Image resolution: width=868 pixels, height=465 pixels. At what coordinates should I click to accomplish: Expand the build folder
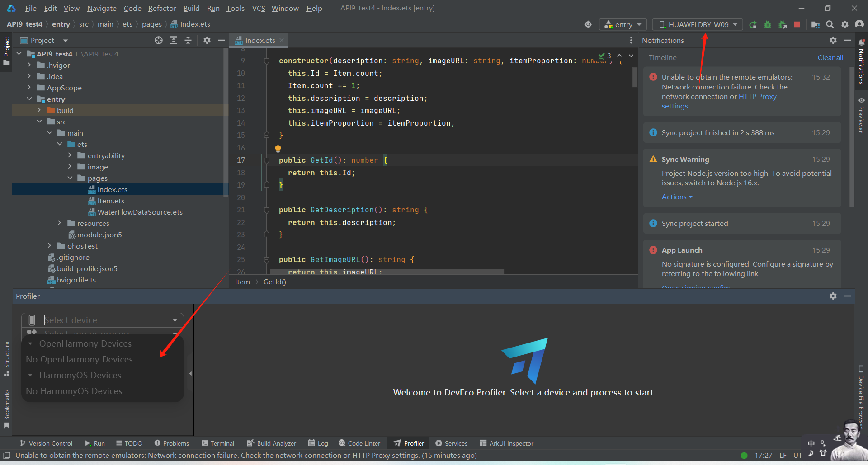tap(39, 110)
